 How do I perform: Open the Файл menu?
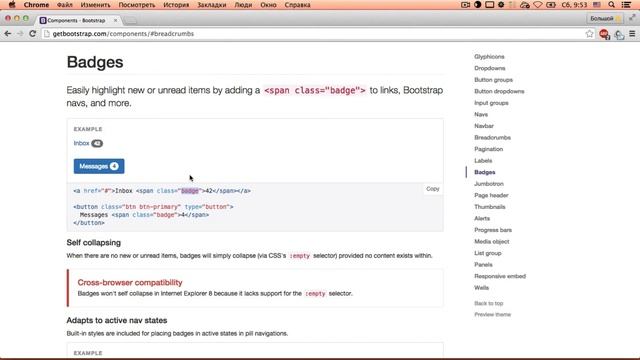click(64, 5)
